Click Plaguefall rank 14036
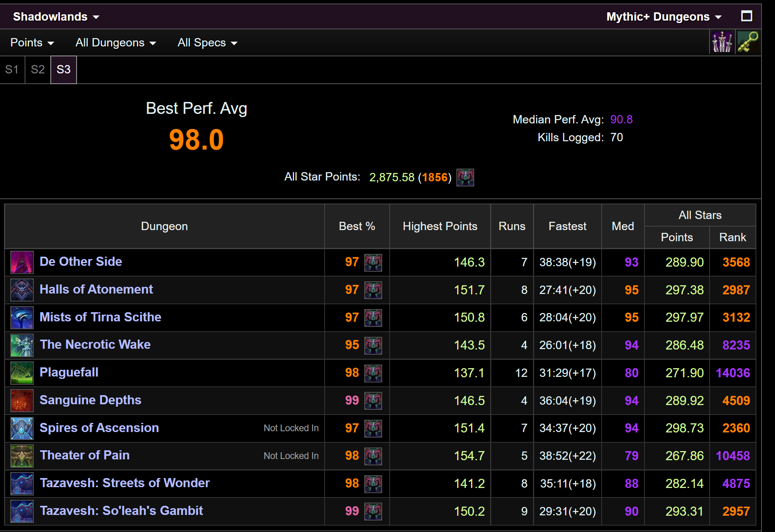Screen dimensions: 775x532 [733, 373]
